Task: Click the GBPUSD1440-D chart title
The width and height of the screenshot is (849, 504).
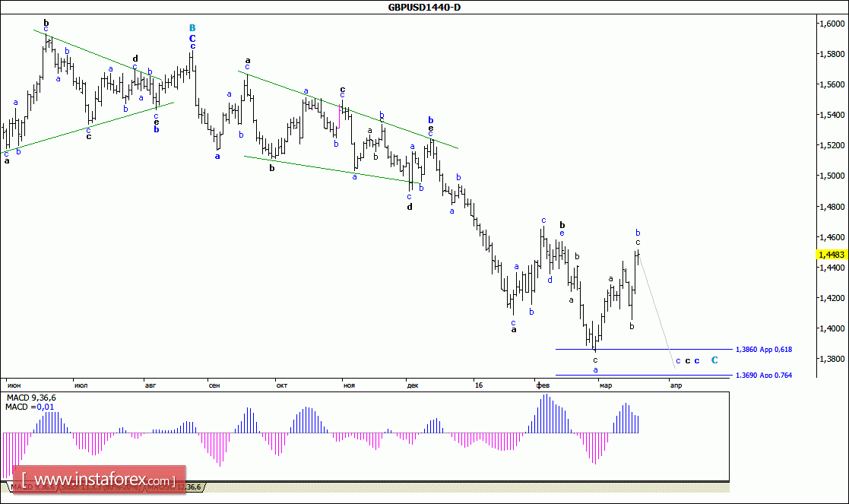Action: pyautogui.click(x=424, y=7)
